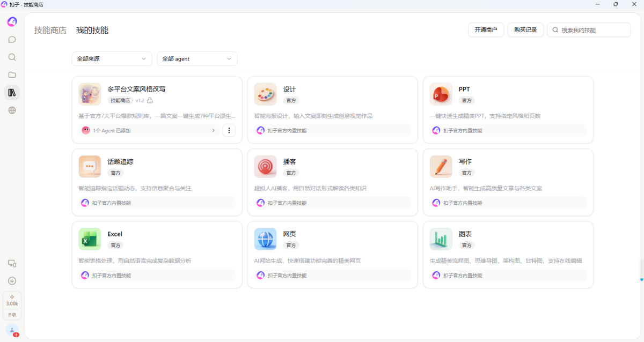Focus the 搜索我的技能 search field
Screen dimensions: 644x342
589,30
